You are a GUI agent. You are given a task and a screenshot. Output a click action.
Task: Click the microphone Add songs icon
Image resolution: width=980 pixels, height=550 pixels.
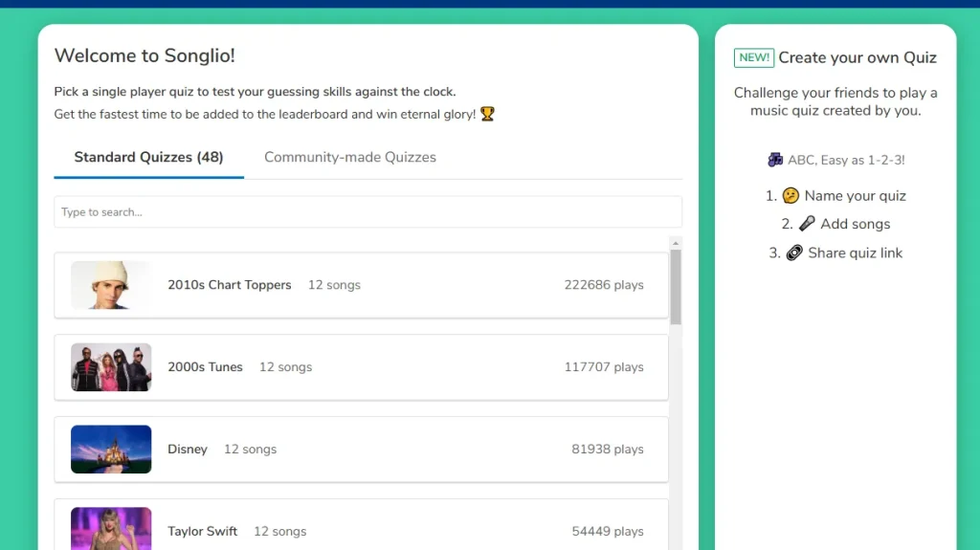click(807, 224)
